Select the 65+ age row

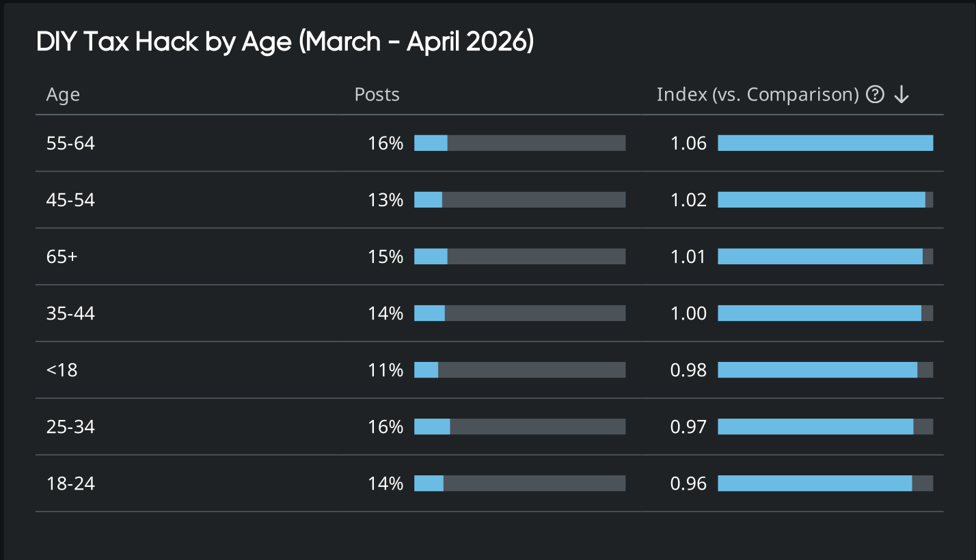coord(62,257)
